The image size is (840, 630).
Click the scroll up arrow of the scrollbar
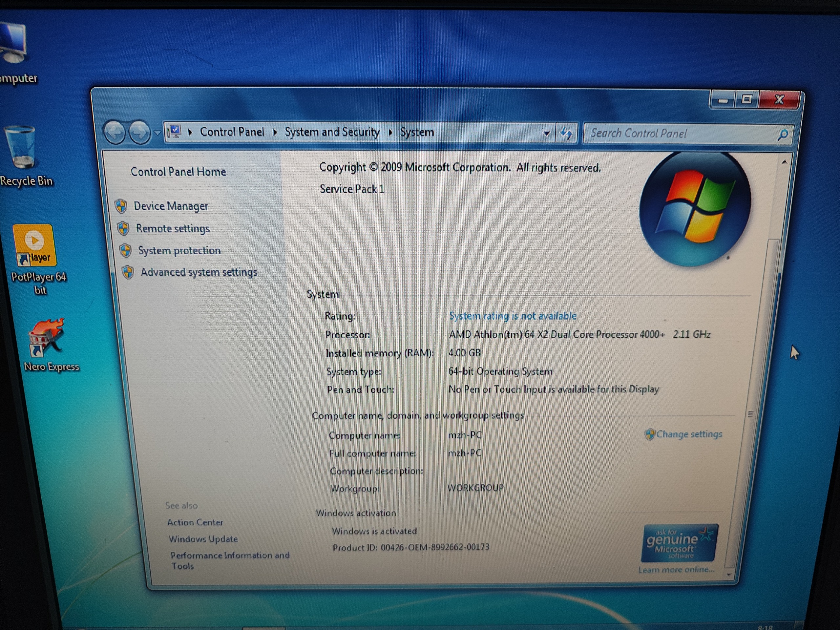(x=784, y=162)
